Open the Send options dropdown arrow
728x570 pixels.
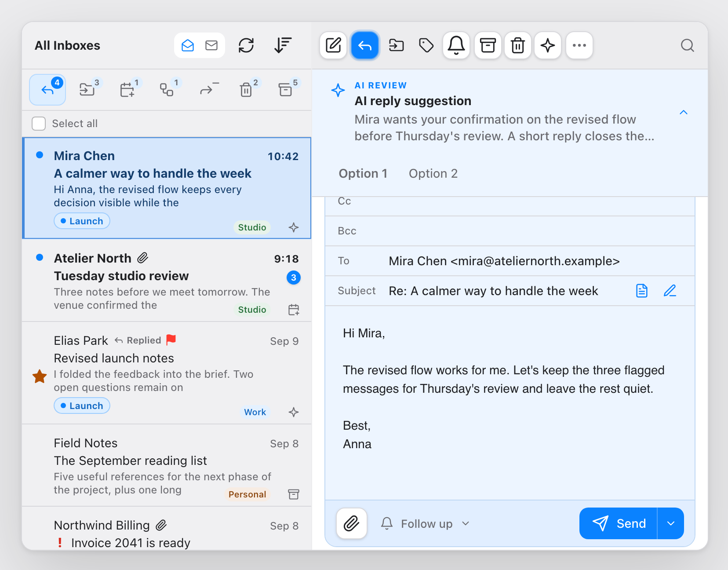[671, 523]
